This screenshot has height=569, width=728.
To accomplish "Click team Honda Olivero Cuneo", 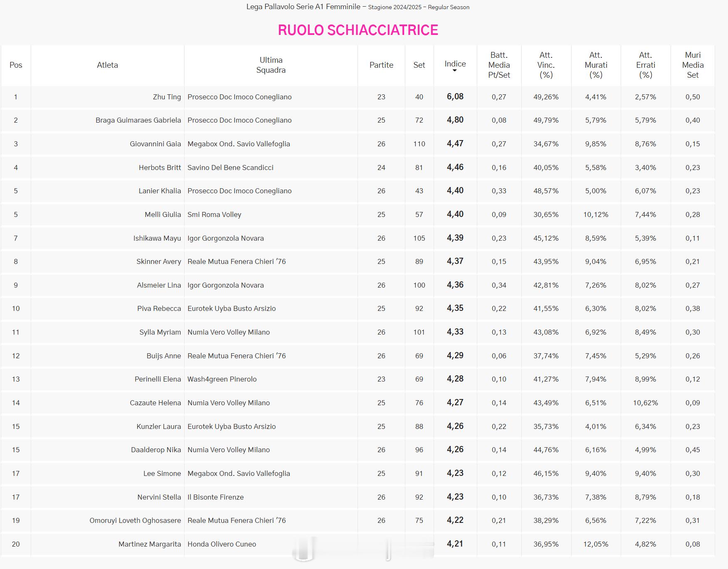I will [x=222, y=544].
